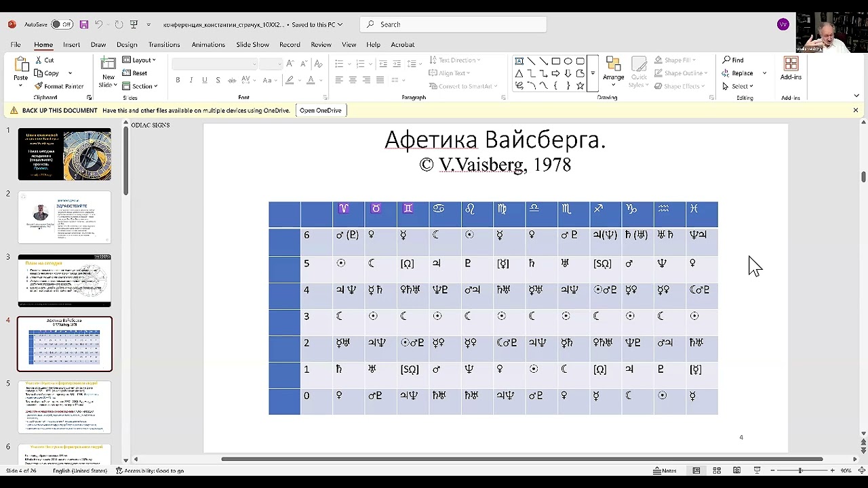Select the 5-point Star shape
The width and height of the screenshot is (868, 488).
click(580, 86)
